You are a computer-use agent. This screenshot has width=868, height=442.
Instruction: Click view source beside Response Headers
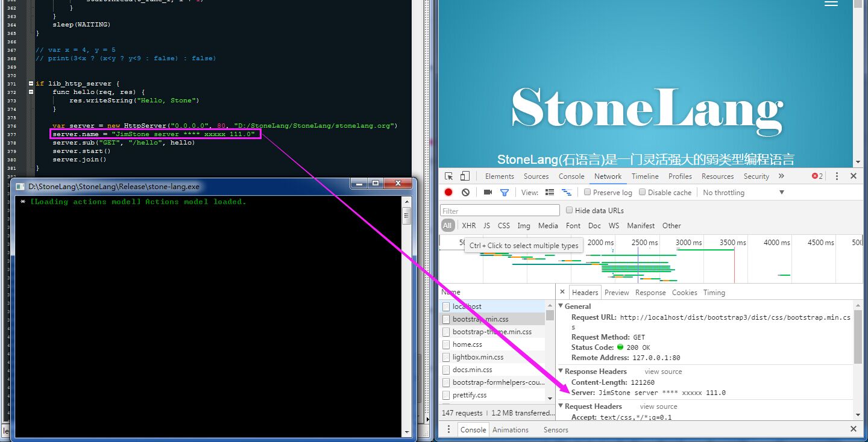click(663, 372)
